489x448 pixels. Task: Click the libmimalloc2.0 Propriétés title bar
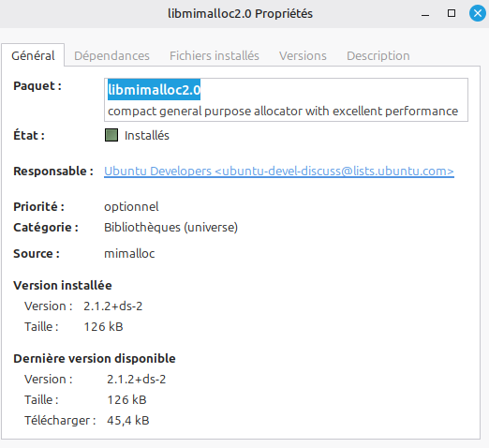pos(240,14)
